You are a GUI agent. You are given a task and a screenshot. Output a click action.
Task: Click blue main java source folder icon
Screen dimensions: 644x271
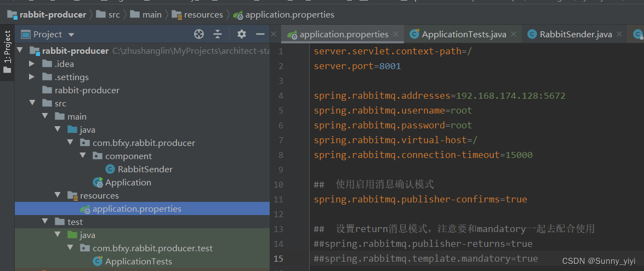tap(72, 129)
